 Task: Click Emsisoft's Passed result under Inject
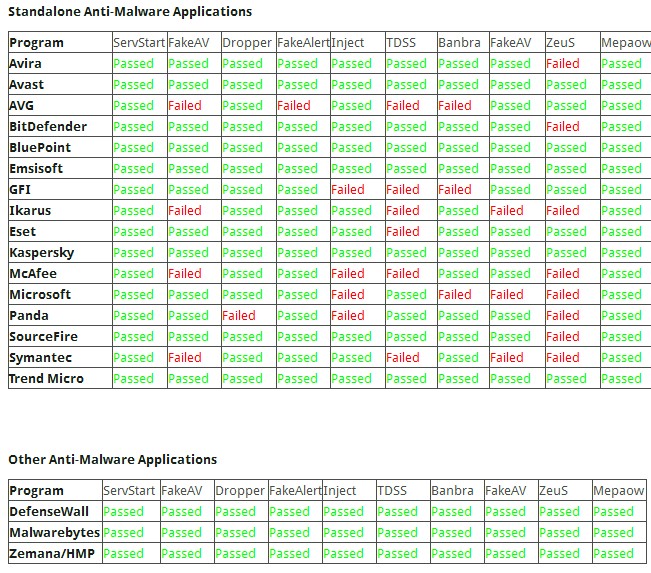coord(351,169)
